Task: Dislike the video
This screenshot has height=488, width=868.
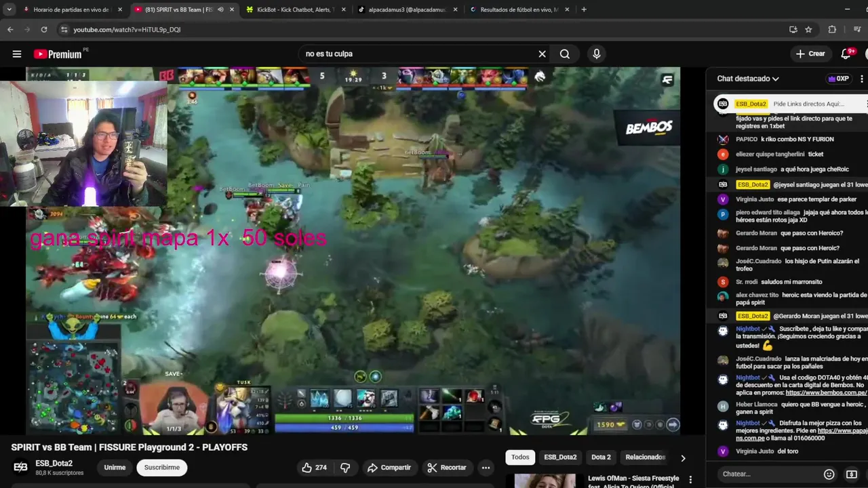Action: coord(345,468)
